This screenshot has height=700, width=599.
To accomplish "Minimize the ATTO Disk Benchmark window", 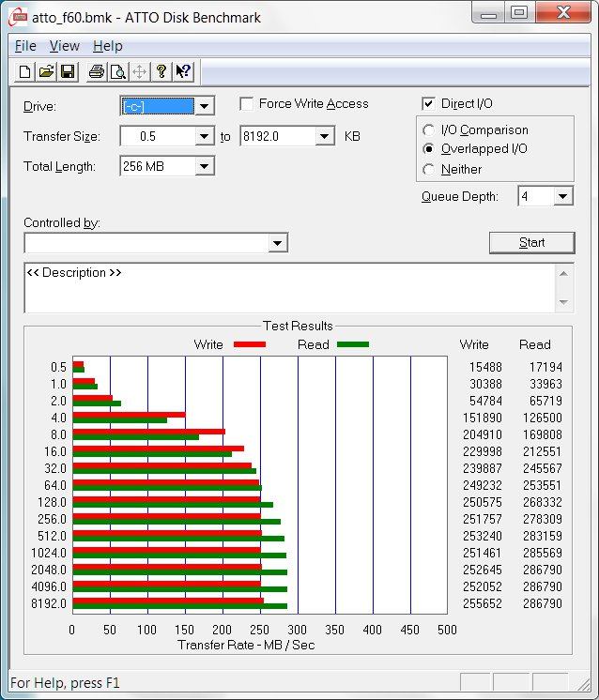I will coord(488,13).
